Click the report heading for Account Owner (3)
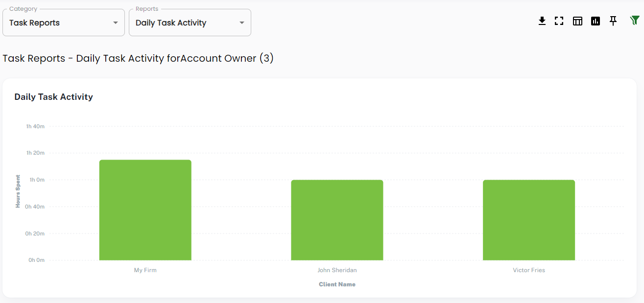 coord(138,58)
